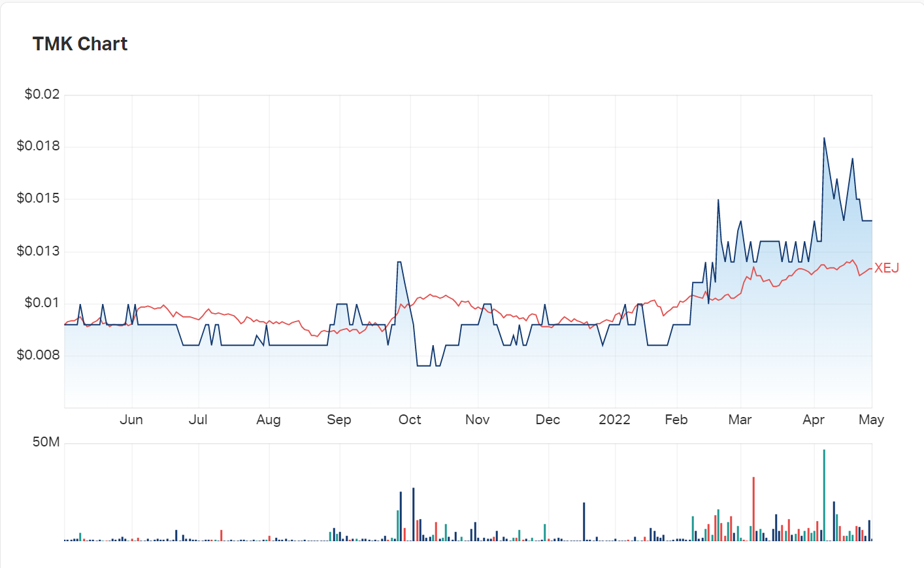Click the tall red volume bar in March

[753, 509]
